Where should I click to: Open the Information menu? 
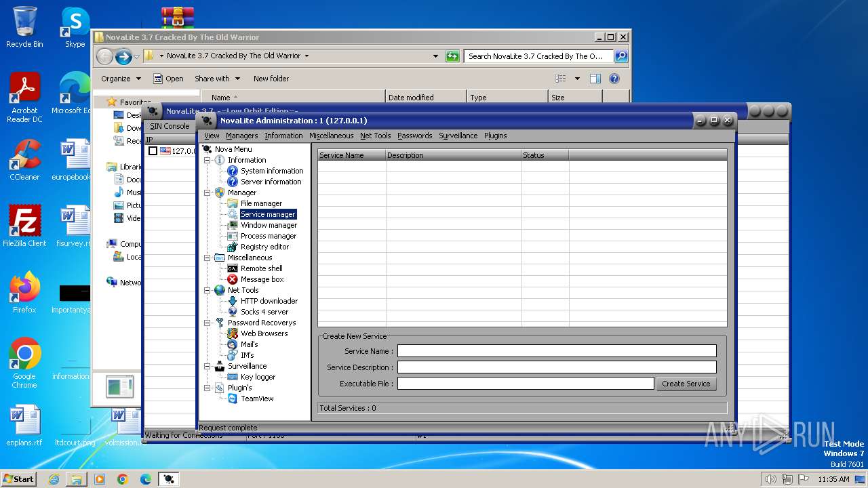pos(283,136)
